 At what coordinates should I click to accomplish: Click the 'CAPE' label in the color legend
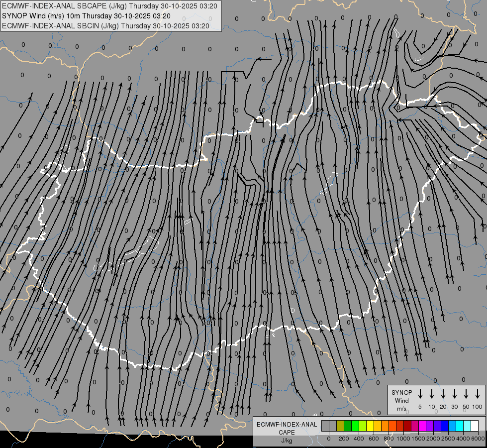coord(287,433)
